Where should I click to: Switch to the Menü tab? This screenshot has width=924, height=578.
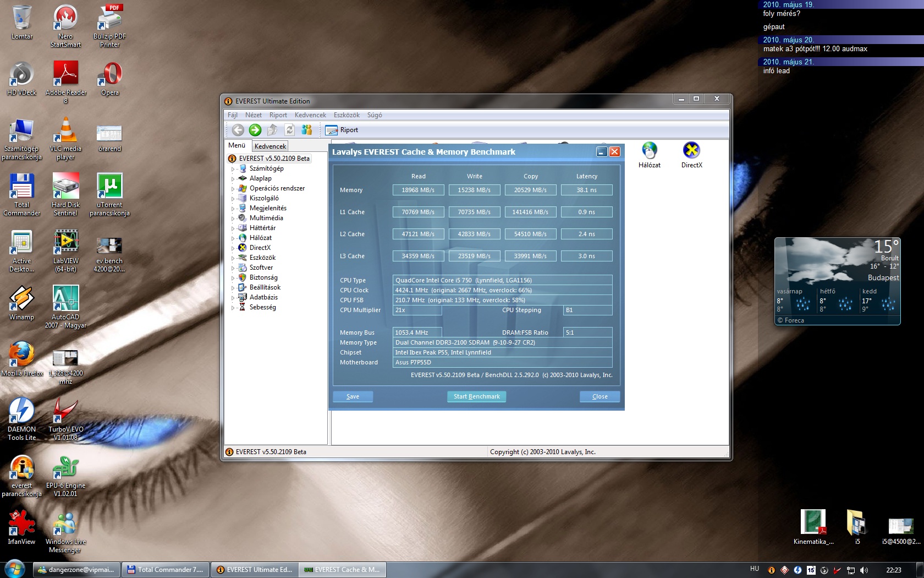237,145
